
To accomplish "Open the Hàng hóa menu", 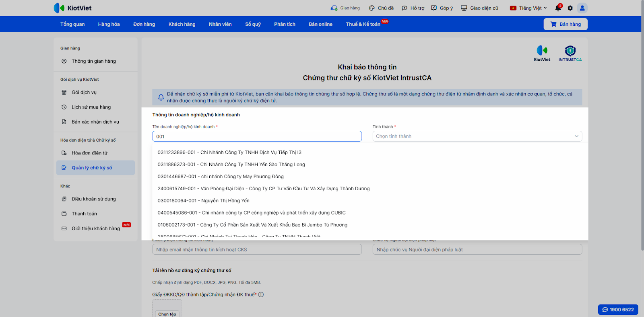I will (x=109, y=24).
